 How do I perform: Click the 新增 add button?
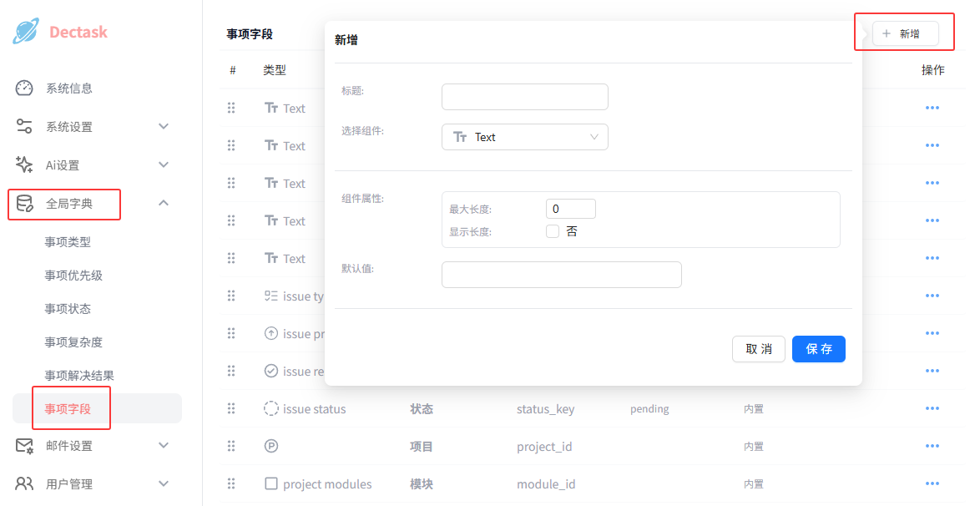tap(905, 33)
